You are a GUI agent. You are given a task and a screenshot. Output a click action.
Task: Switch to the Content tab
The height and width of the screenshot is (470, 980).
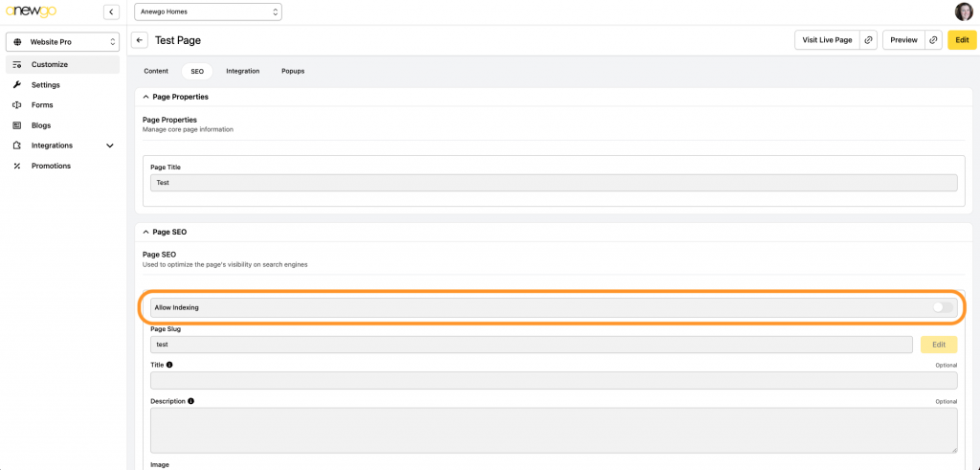point(156,71)
